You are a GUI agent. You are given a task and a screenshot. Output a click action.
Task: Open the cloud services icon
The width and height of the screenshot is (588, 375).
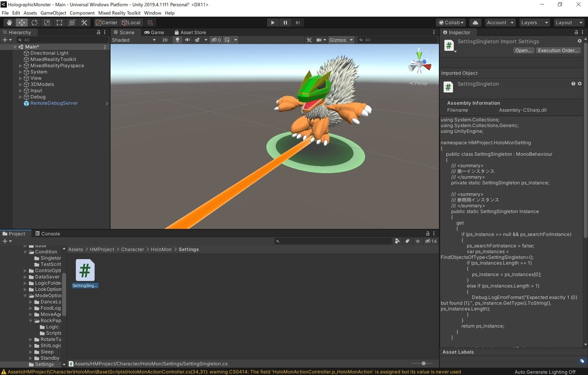tap(475, 23)
